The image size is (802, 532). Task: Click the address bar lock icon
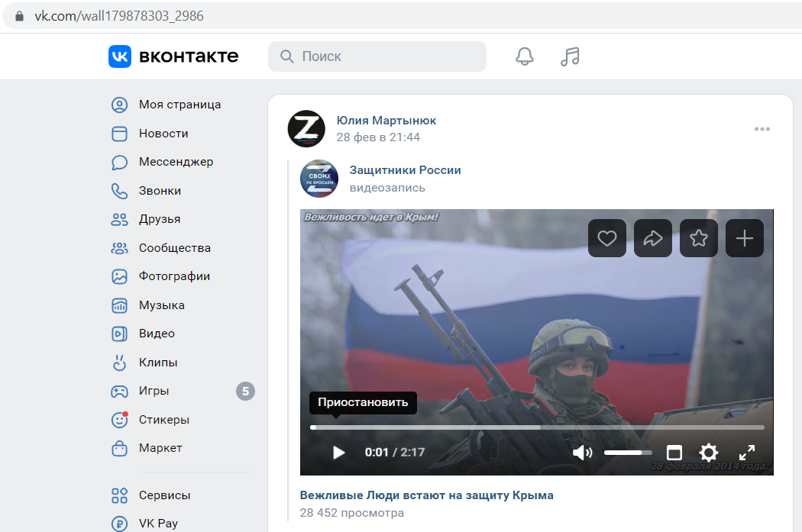tap(19, 16)
